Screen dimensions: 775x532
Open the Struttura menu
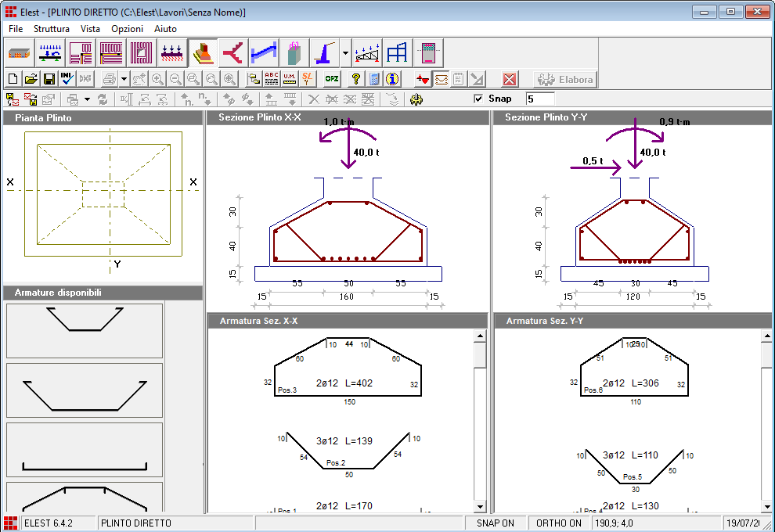pyautogui.click(x=52, y=29)
